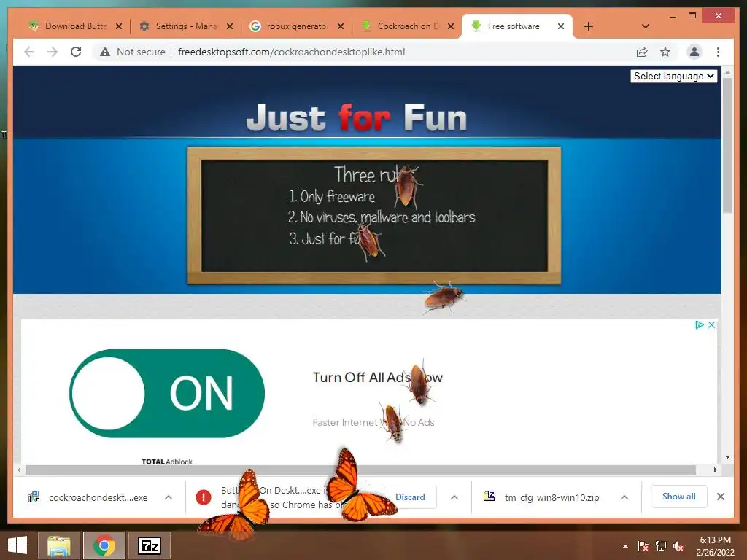Click the horizontal scroll right arrow
Screen dimensions: 747x560
(x=715, y=470)
